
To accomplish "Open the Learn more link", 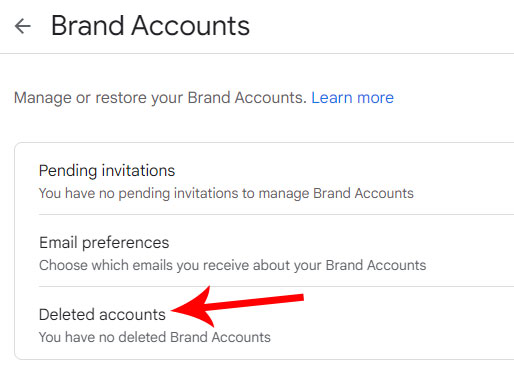I will coord(352,98).
